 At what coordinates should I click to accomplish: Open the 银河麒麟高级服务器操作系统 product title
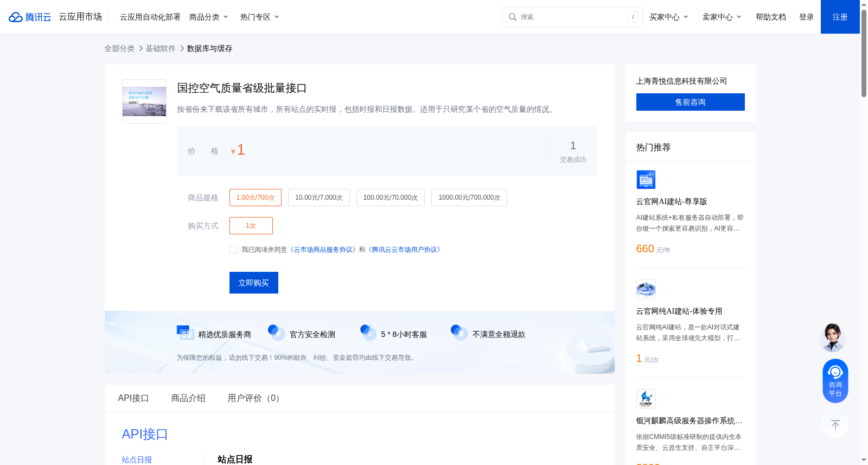[689, 421]
